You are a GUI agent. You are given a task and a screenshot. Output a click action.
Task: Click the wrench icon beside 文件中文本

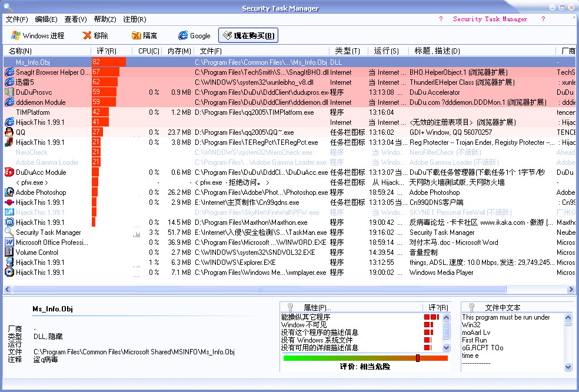471,307
